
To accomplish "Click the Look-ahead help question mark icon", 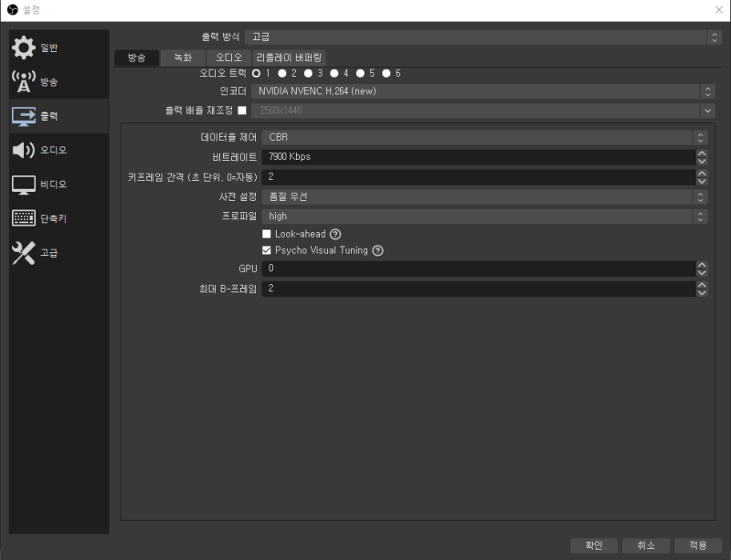I will coord(335,234).
